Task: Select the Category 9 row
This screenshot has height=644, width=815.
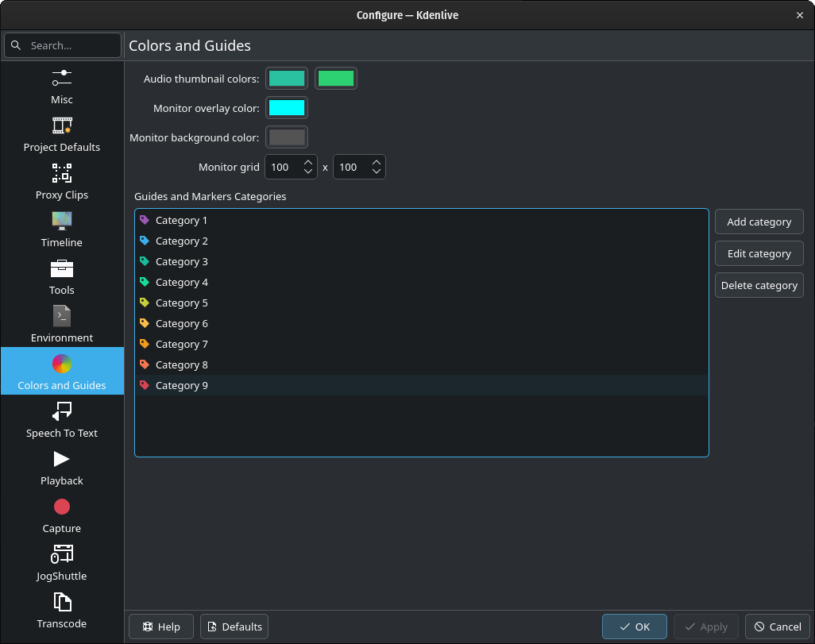Action: [x=422, y=385]
